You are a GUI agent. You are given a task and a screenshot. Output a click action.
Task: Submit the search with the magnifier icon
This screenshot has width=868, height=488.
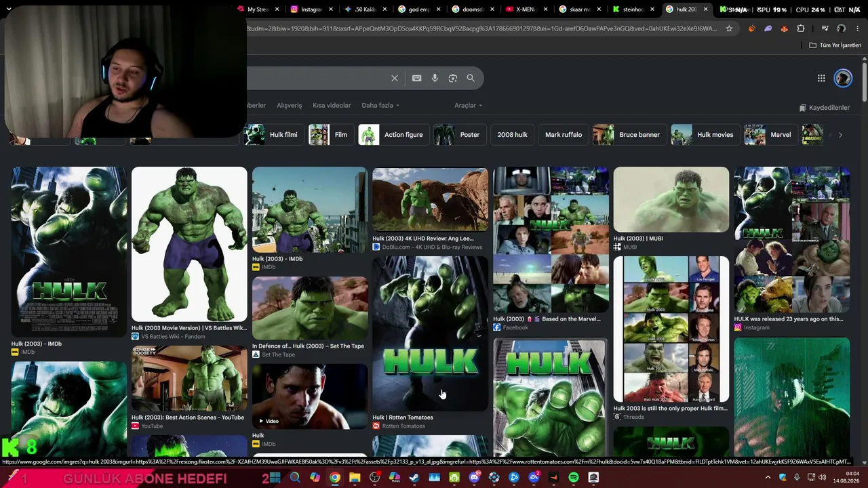tap(471, 78)
